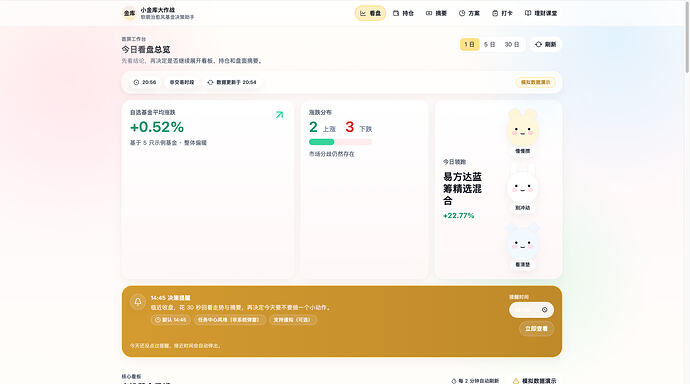Viewport: 690px width, 384px height.
Task: Click the 金库 round logo
Action: [129, 13]
